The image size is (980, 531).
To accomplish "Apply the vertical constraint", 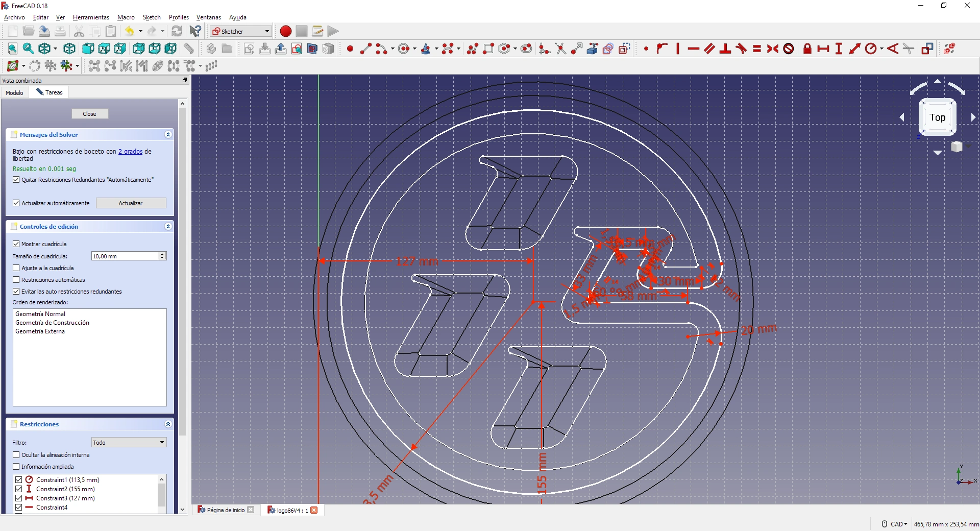I will tap(678, 49).
